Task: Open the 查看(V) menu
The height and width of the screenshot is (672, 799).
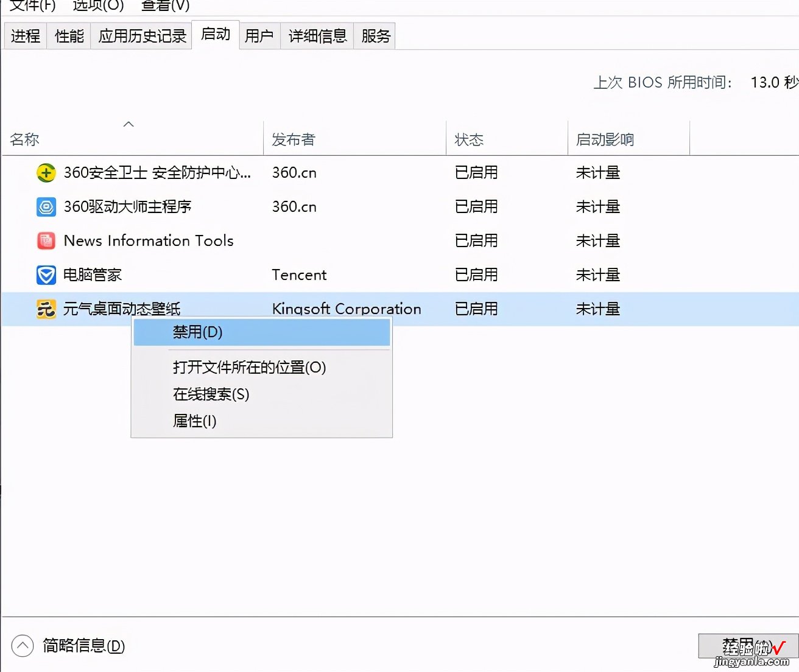Action: coord(165,5)
